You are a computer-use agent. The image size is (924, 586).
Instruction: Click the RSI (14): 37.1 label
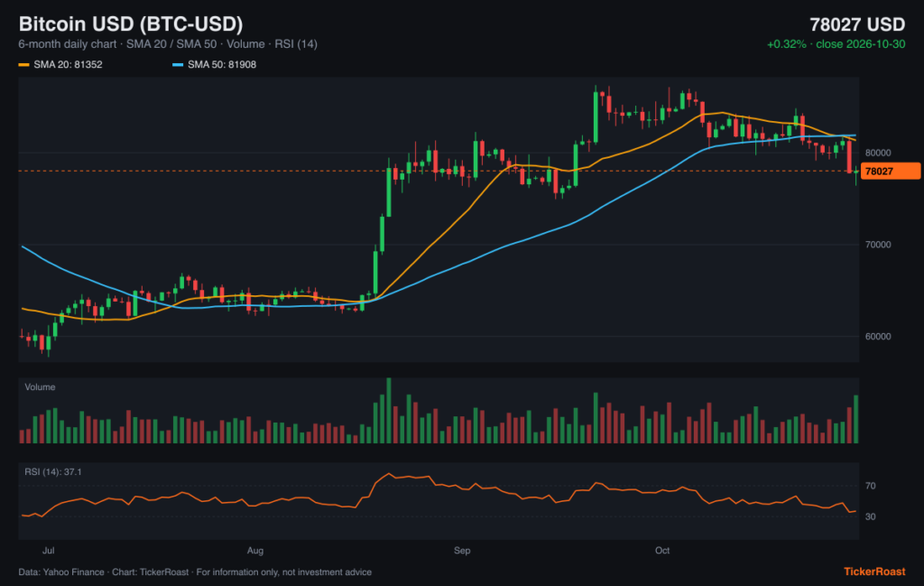pos(53,472)
